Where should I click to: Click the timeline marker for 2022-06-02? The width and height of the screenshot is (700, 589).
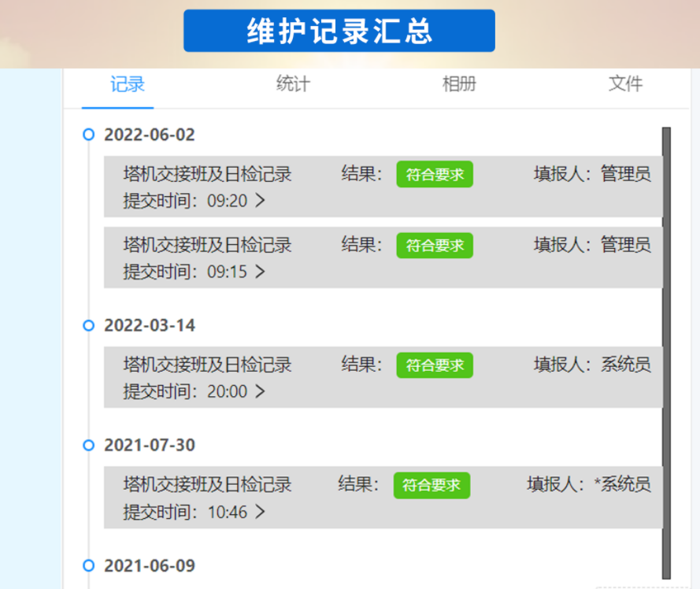87,135
